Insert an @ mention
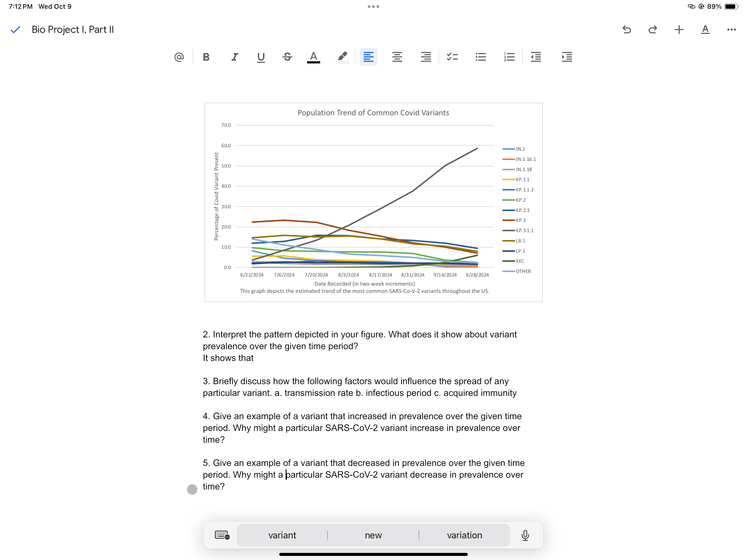This screenshot has height=560, width=747. 179,57
